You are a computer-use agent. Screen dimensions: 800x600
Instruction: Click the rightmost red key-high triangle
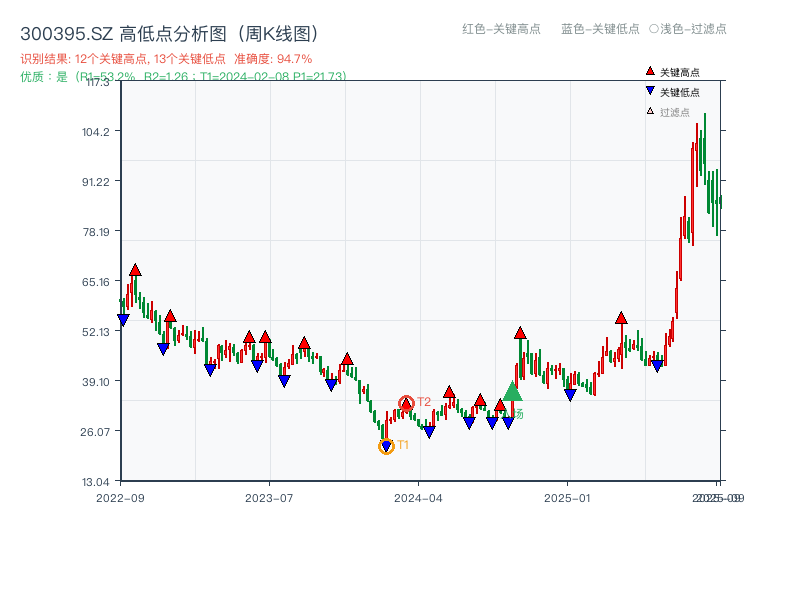tap(621, 318)
